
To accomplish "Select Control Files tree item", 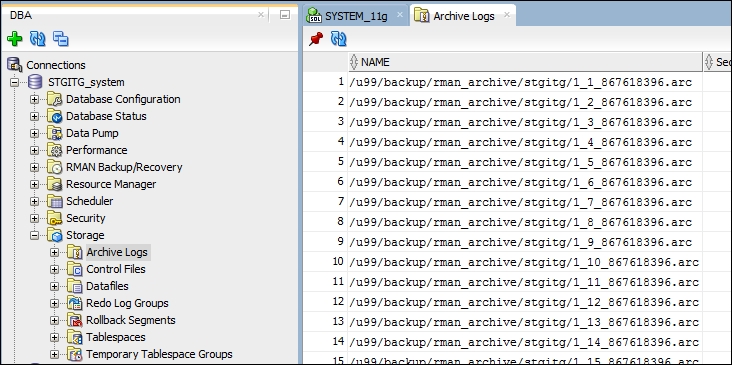I will 116,269.
